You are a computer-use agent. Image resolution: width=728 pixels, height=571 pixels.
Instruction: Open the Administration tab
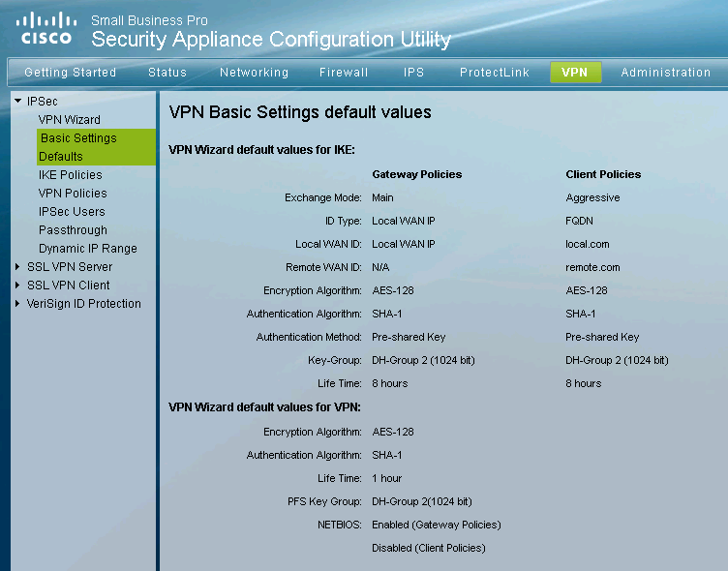click(x=666, y=73)
